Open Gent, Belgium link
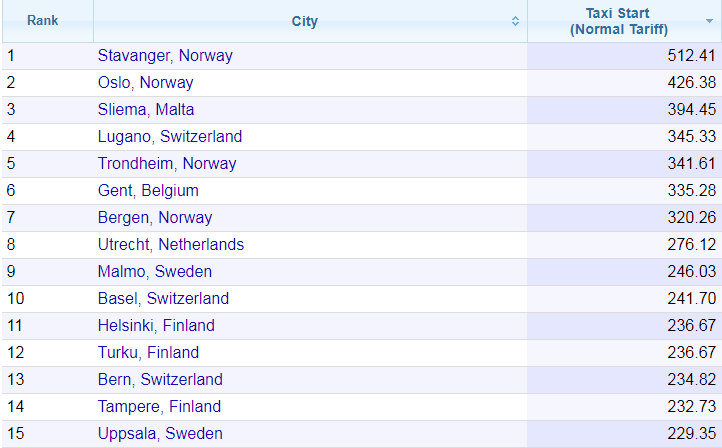722x448 pixels. tap(148, 191)
